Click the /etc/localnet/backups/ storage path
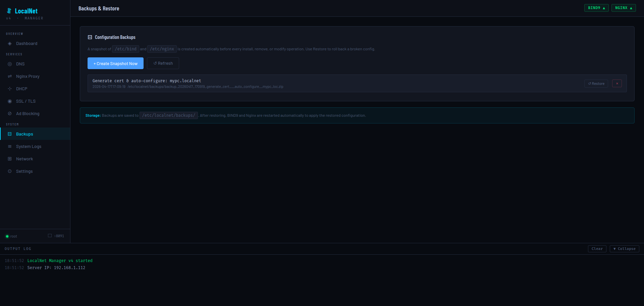This screenshot has height=306, width=644. click(169, 115)
